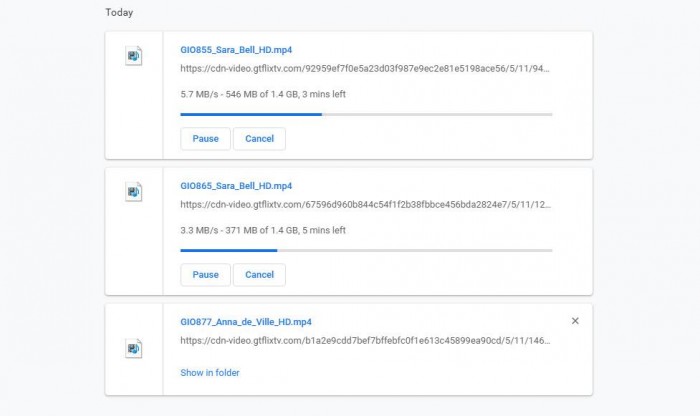Cancel the GIO855_Sara_Bell_HD.mp4 download
Image resolution: width=700 pixels, height=416 pixels.
click(259, 139)
